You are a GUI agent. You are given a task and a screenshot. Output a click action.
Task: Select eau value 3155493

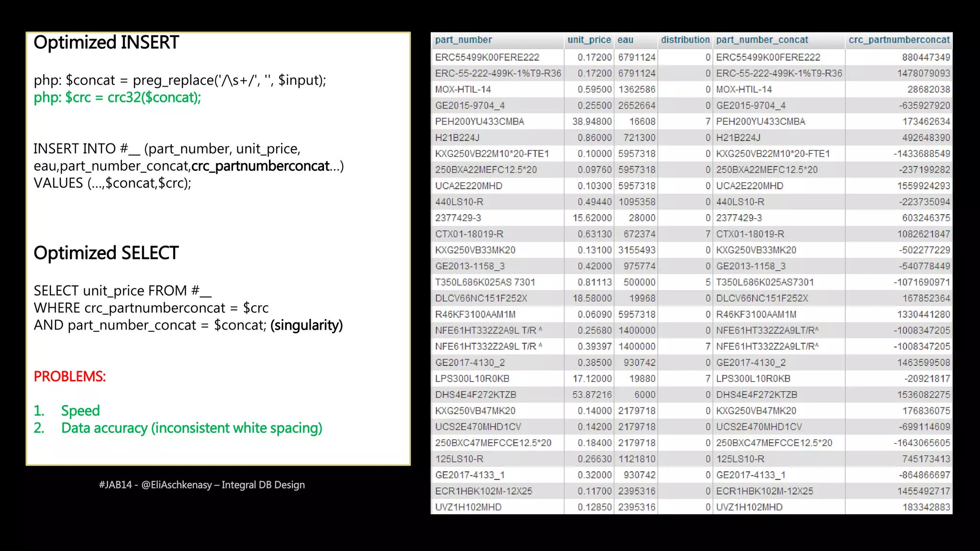pos(636,250)
